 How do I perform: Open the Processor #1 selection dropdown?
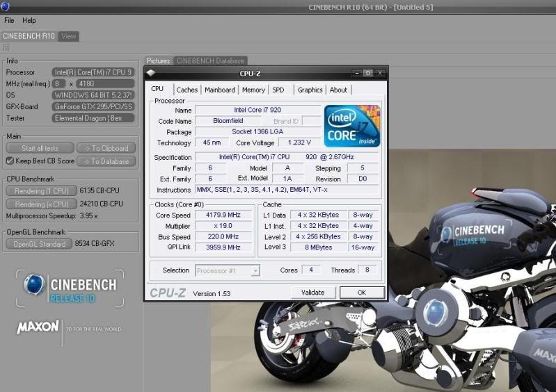click(x=228, y=271)
